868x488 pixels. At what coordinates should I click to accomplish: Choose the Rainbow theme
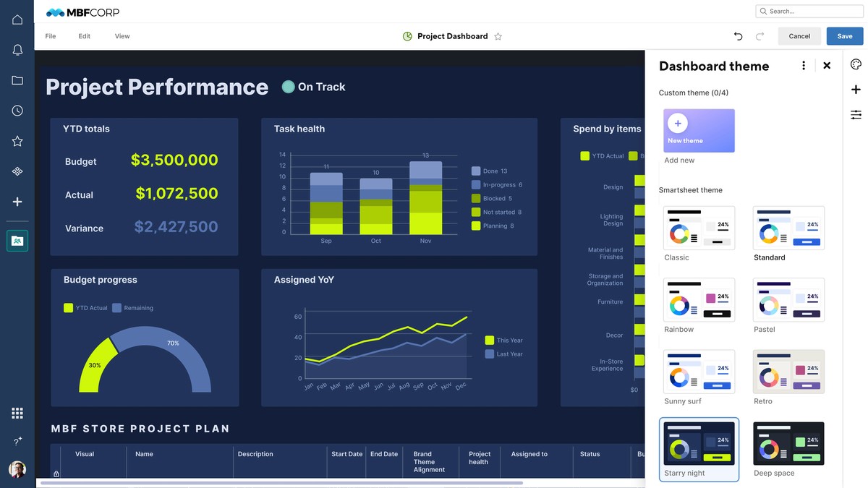(x=699, y=300)
